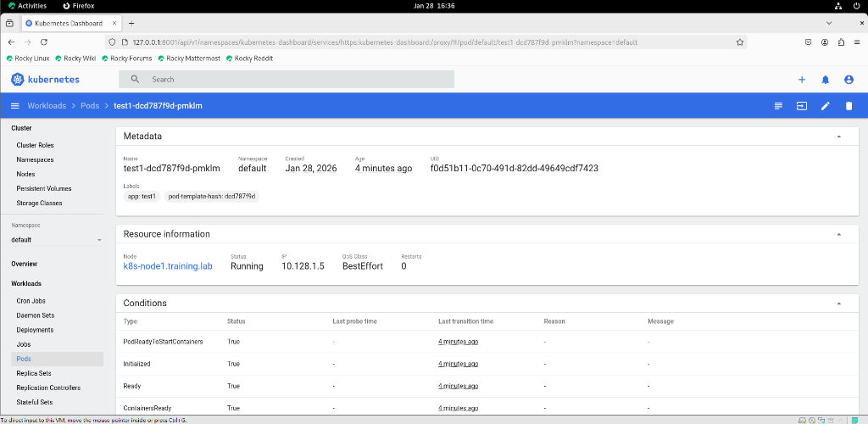Screen dimensions: 868x424
Task: Create new resource plus icon
Action: tap(802, 80)
